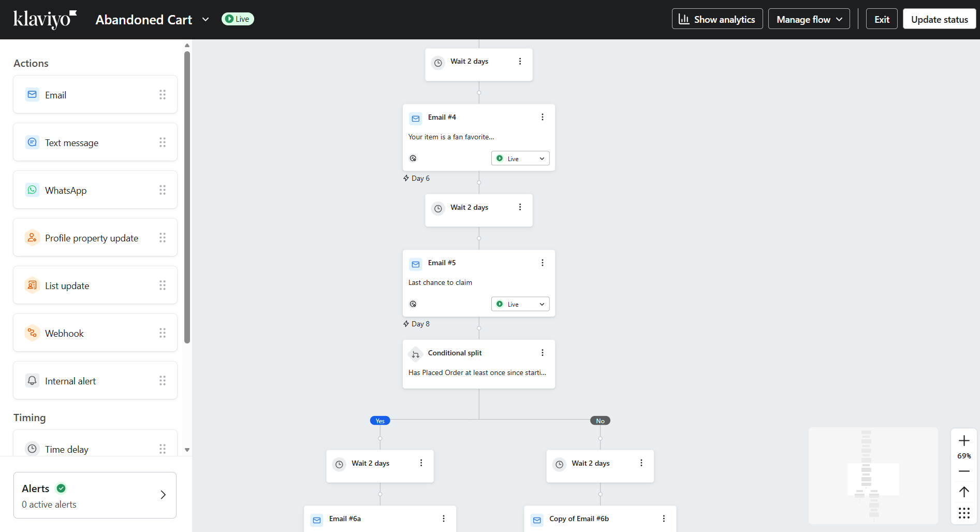
Task: Click the Conditional split branch icon
Action: [416, 354]
